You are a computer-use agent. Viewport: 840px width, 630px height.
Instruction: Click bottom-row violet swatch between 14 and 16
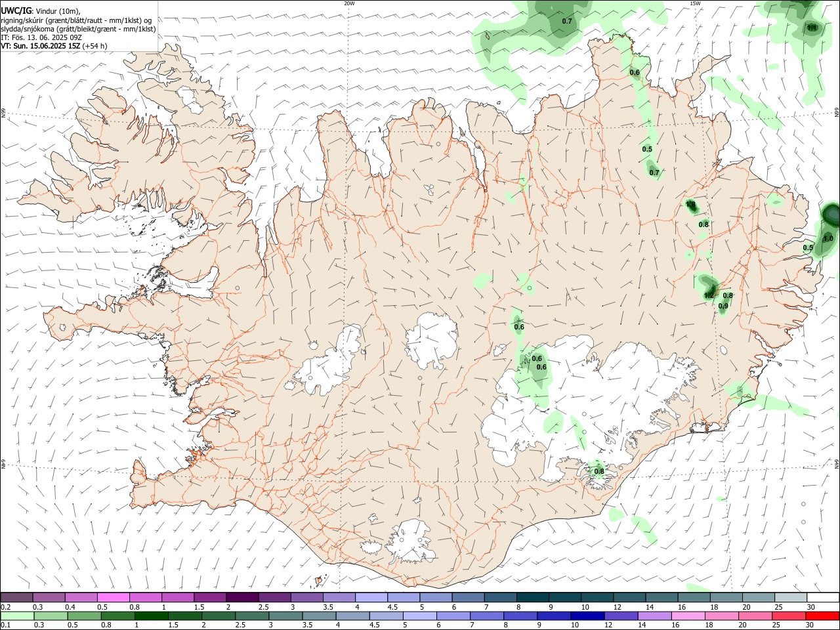tap(654, 616)
